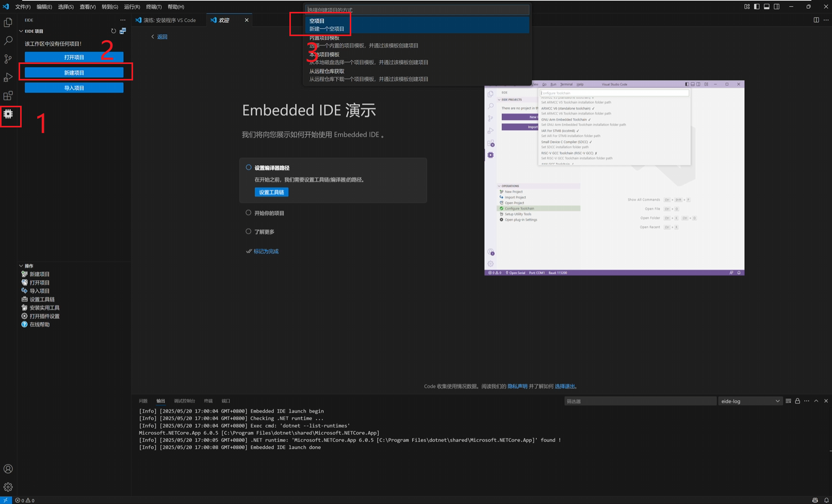The image size is (832, 504).
Task: Click the 打开项目 blue button
Action: pos(74,57)
